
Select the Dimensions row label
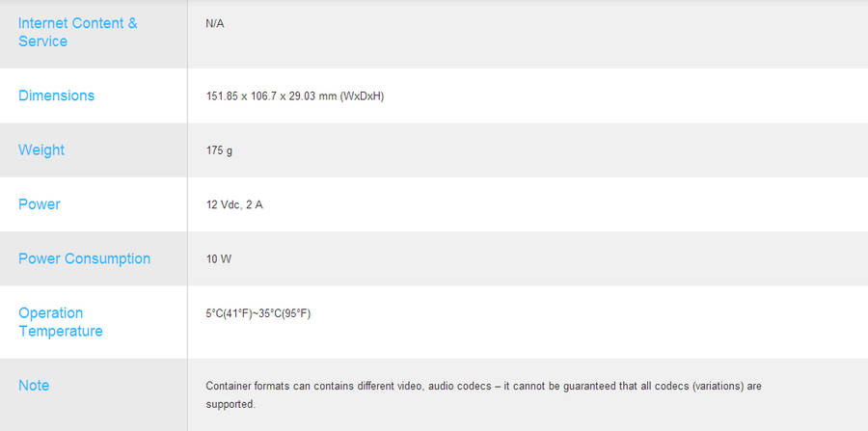(x=57, y=95)
